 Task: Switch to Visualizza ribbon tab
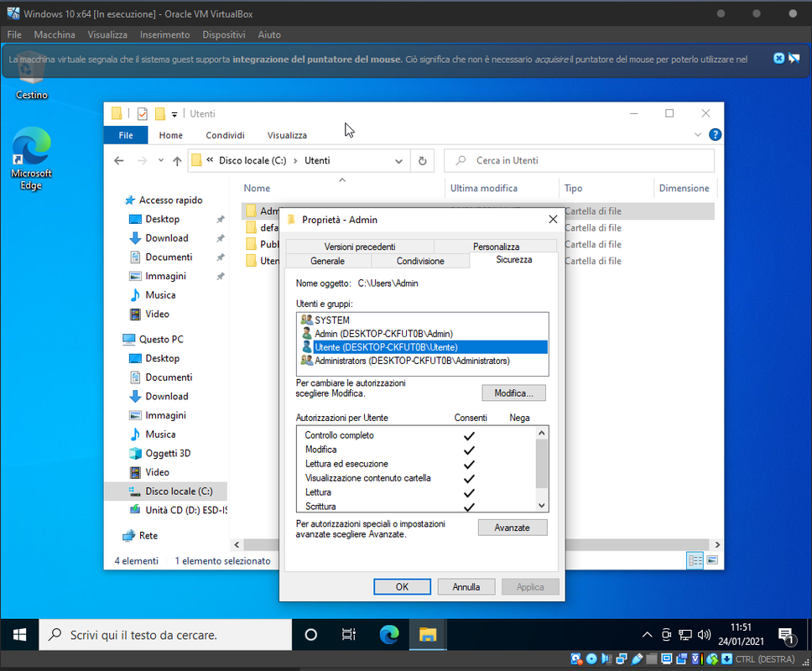tap(287, 135)
